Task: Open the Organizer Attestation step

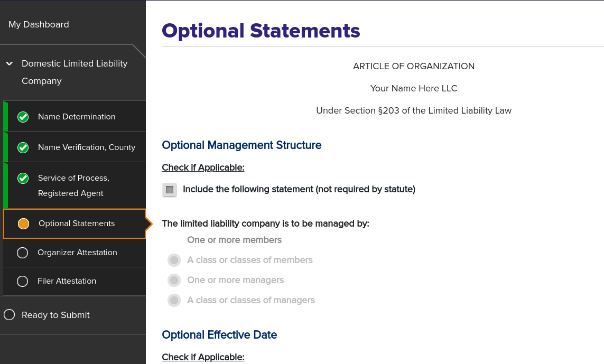Action: point(77,253)
